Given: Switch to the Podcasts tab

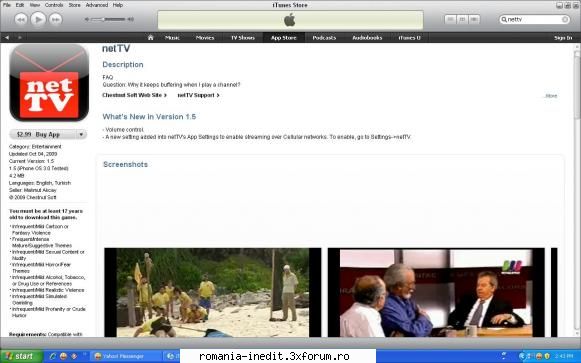Looking at the screenshot, I should tap(324, 37).
